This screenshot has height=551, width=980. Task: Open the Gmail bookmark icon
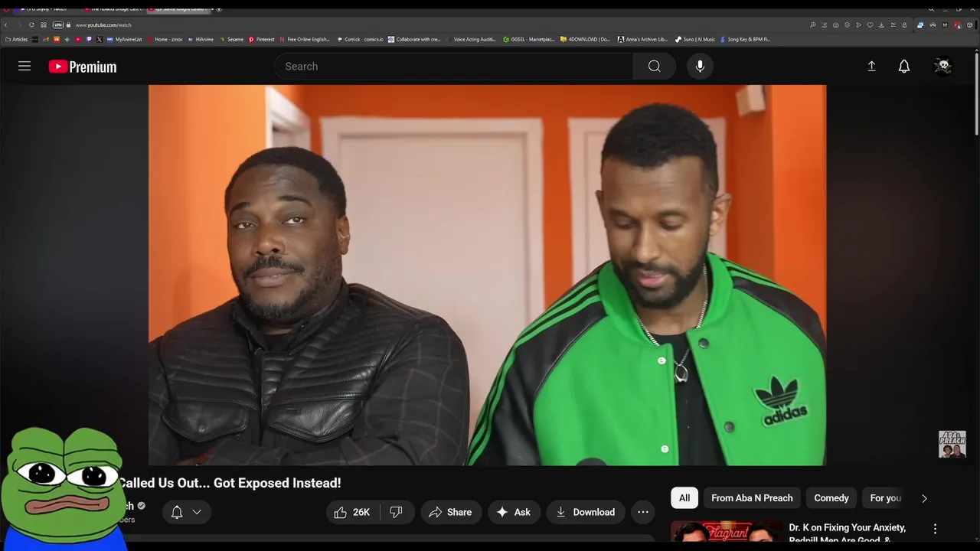click(46, 39)
